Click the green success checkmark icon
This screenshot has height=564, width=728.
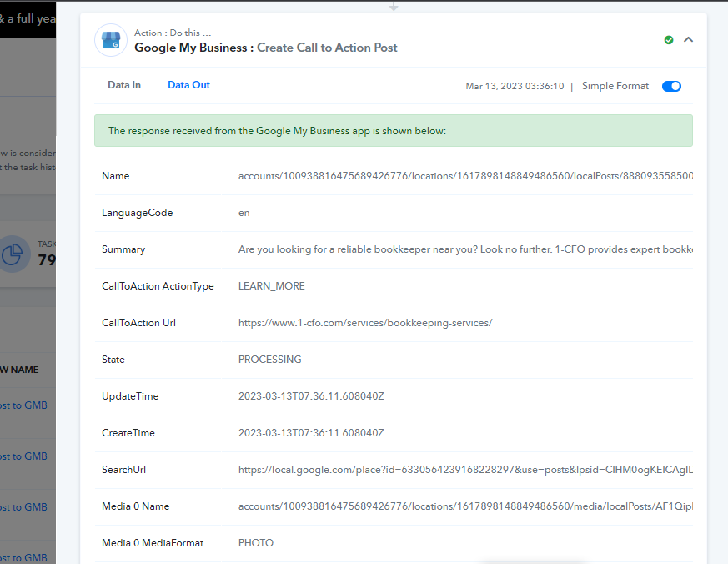tap(669, 40)
